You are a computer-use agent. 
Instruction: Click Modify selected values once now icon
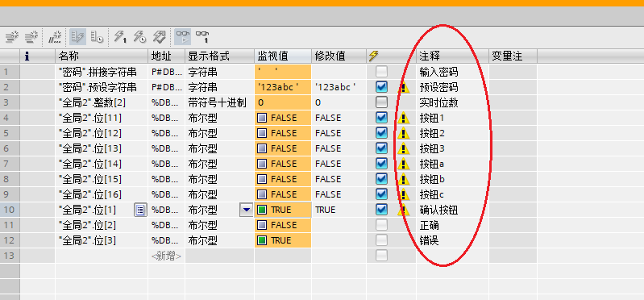pos(120,37)
